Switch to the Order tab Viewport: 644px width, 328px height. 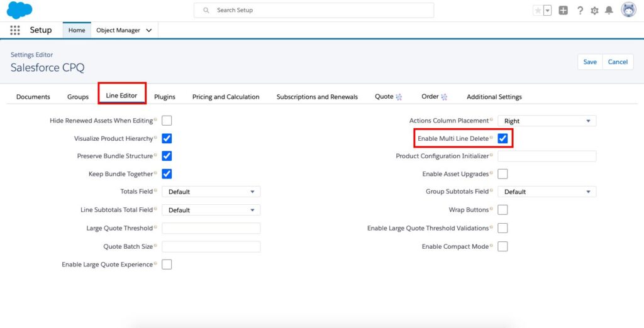click(x=434, y=97)
